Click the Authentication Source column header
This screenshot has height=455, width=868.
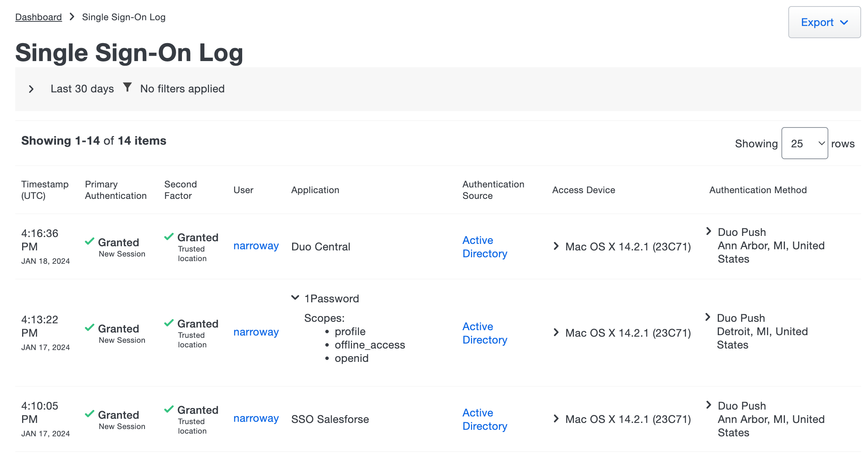pyautogui.click(x=493, y=190)
